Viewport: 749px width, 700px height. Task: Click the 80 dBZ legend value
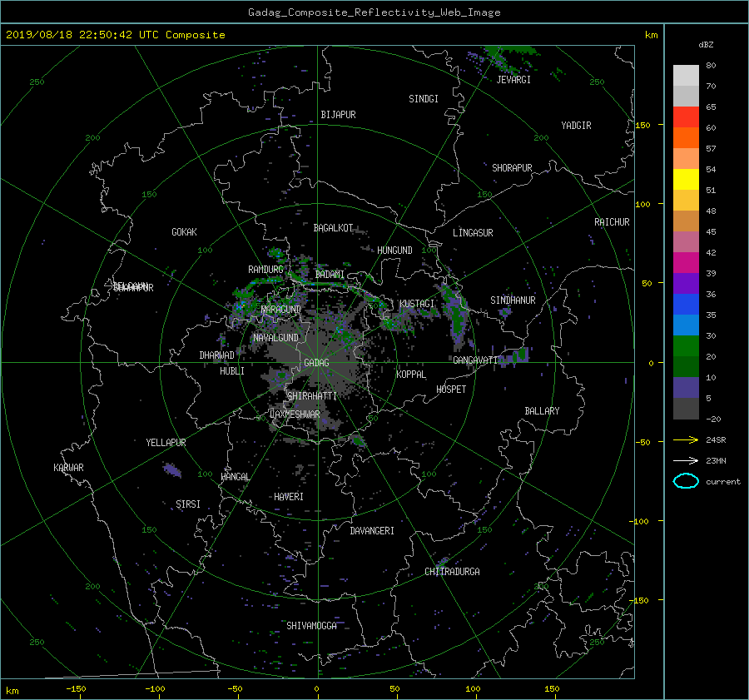tap(711, 66)
